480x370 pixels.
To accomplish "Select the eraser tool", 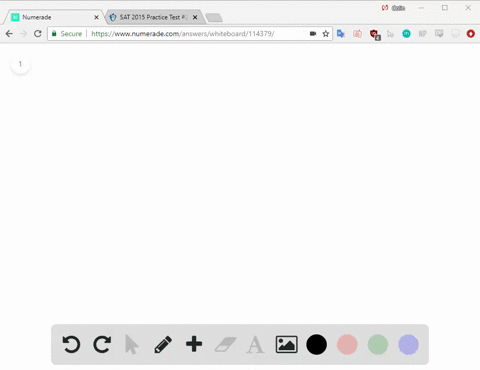I will (225, 344).
